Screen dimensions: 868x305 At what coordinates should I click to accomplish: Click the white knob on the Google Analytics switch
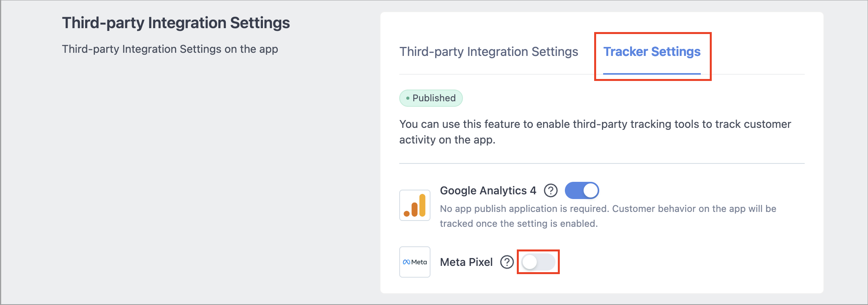click(x=590, y=190)
